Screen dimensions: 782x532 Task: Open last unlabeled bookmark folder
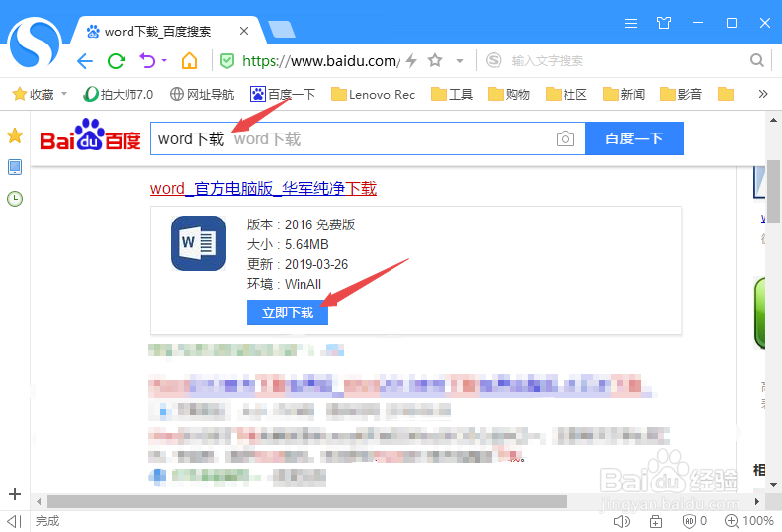[725, 94]
